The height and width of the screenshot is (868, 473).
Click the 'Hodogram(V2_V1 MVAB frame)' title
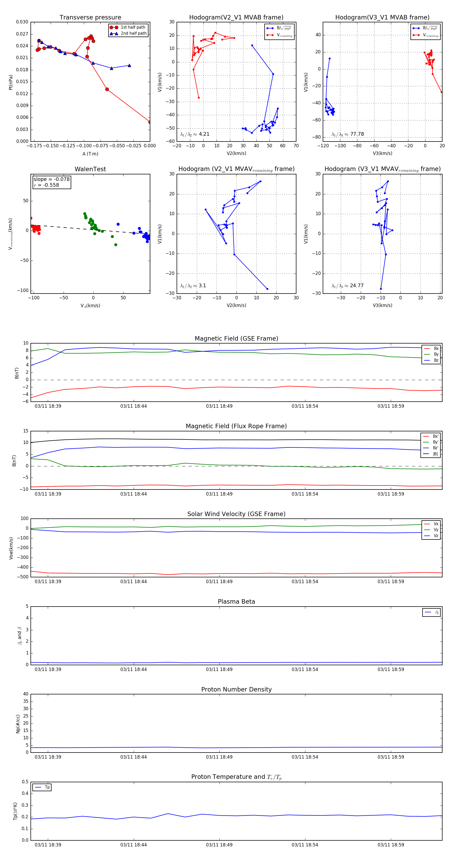point(236,18)
